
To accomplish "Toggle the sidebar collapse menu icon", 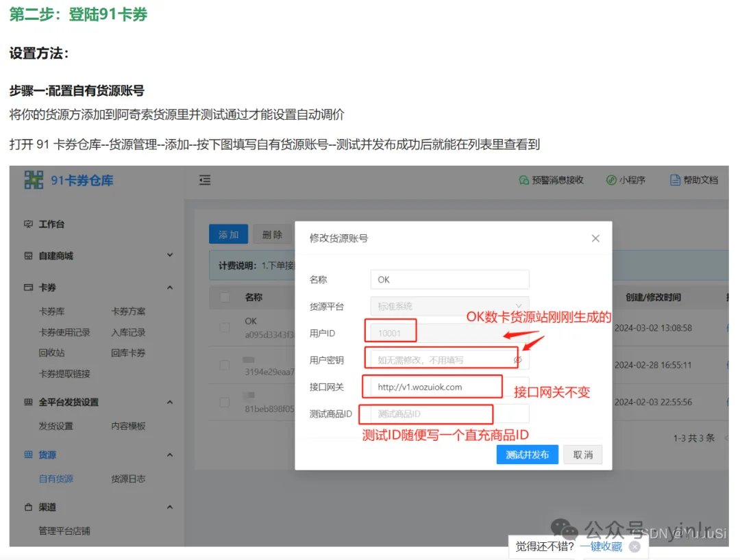I will [205, 180].
